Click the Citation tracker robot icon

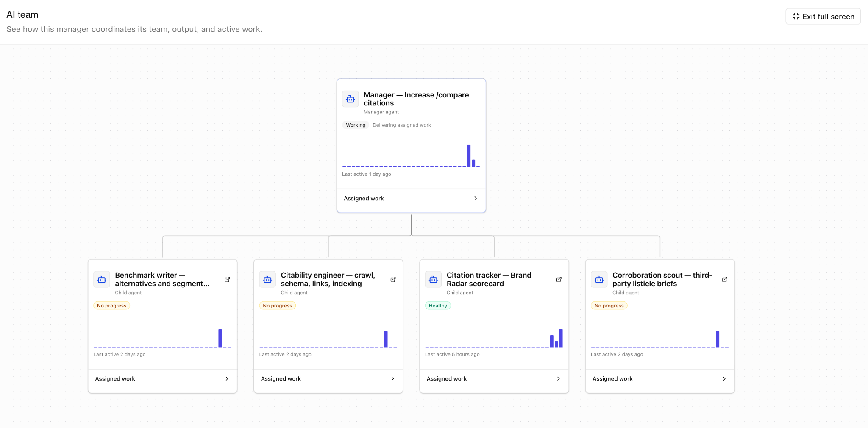(433, 279)
